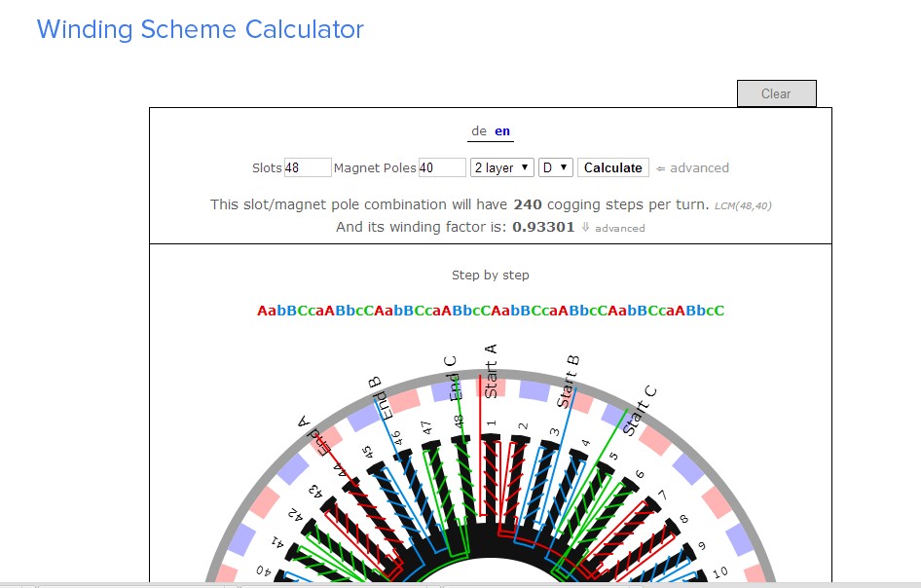Click slot number 1 on the stator
921x588 pixels.
[x=492, y=423]
